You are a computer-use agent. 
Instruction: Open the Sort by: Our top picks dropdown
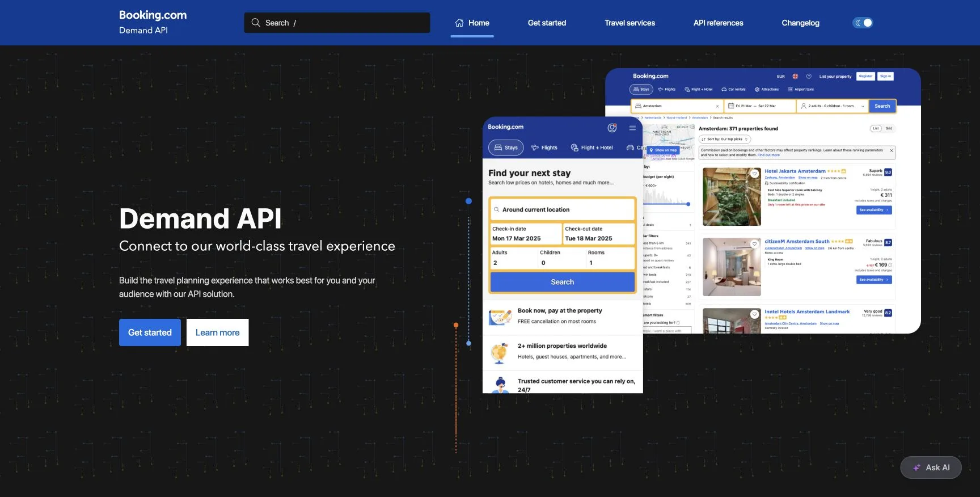pyautogui.click(x=725, y=139)
